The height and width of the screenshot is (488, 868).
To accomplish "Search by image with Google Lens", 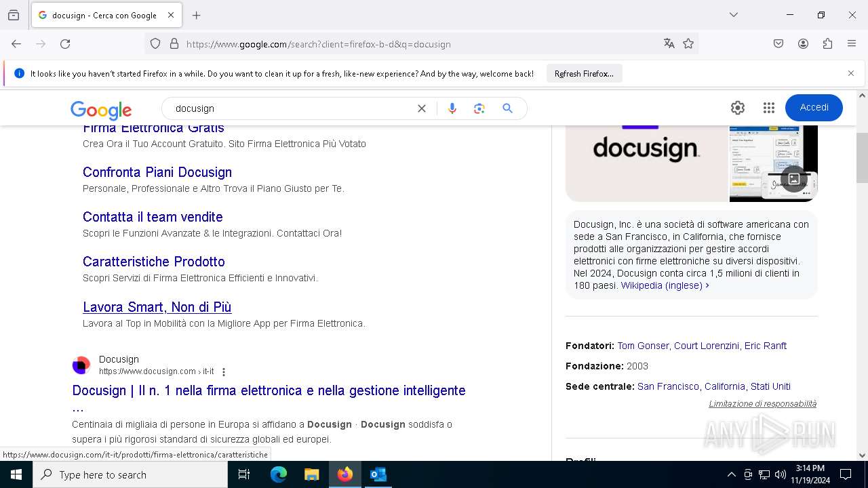I will 479,108.
